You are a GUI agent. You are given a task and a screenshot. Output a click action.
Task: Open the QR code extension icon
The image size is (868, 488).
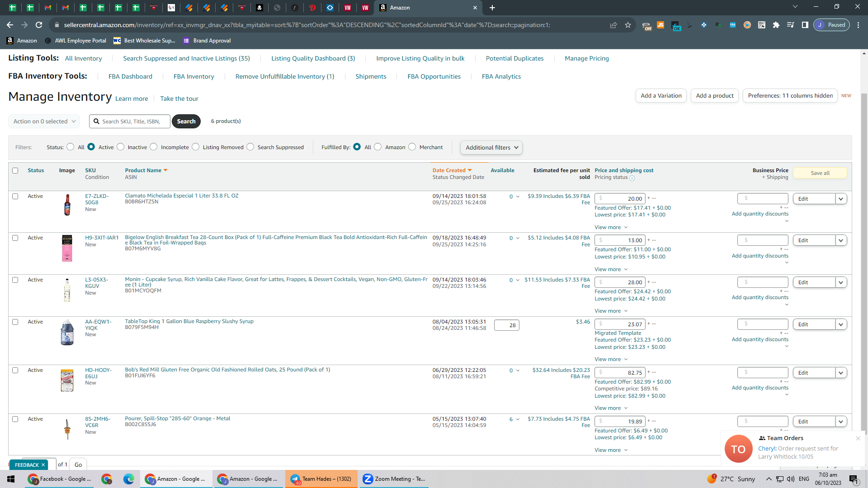[x=762, y=25]
